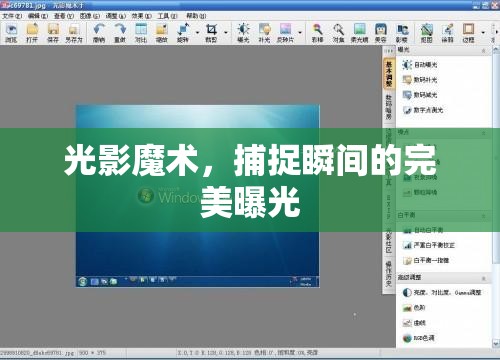Open the 查看 (View) menu
Viewport: 500px width, 360px height.
click(64, 16)
